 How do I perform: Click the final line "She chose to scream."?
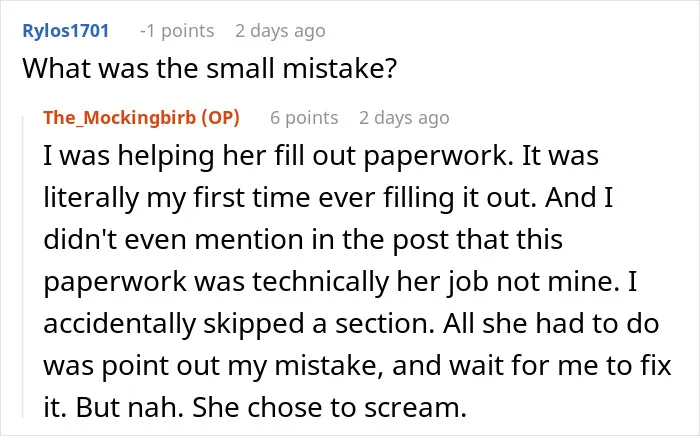(x=329, y=407)
